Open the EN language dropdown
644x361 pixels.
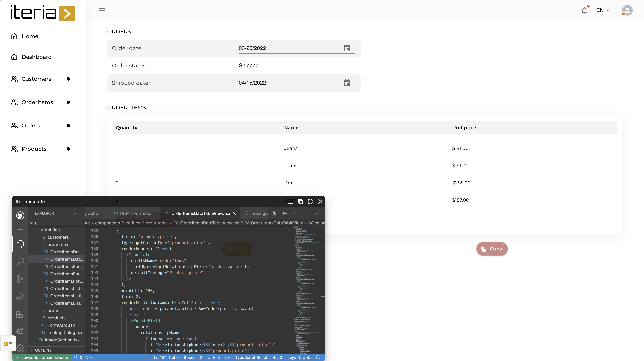(603, 10)
